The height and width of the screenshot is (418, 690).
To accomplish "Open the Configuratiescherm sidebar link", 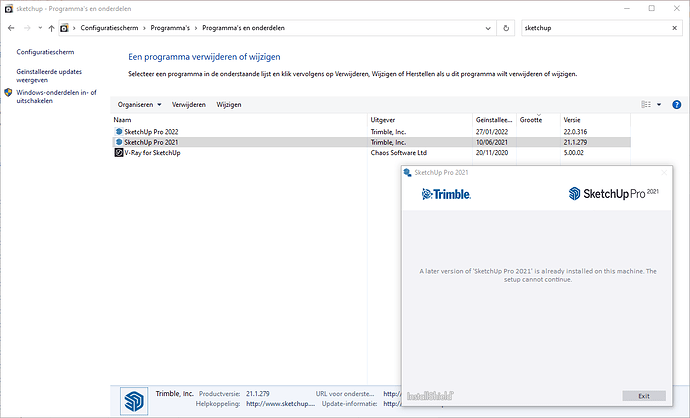I will (x=45, y=52).
